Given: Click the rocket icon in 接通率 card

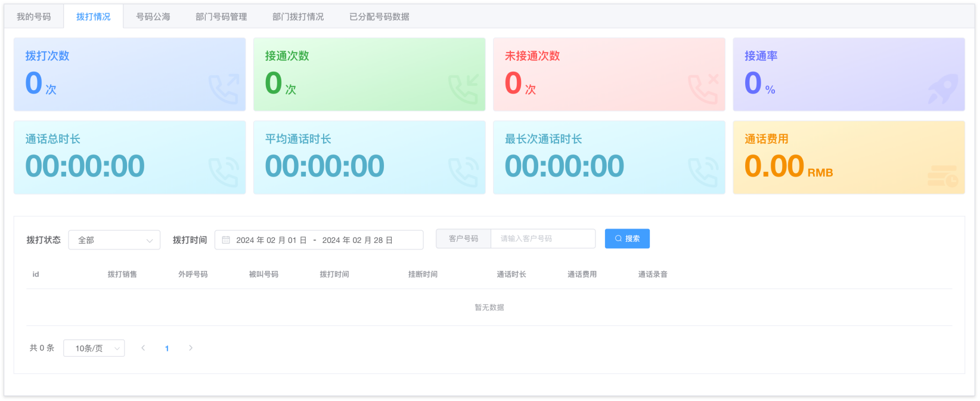Looking at the screenshot, I should [943, 89].
